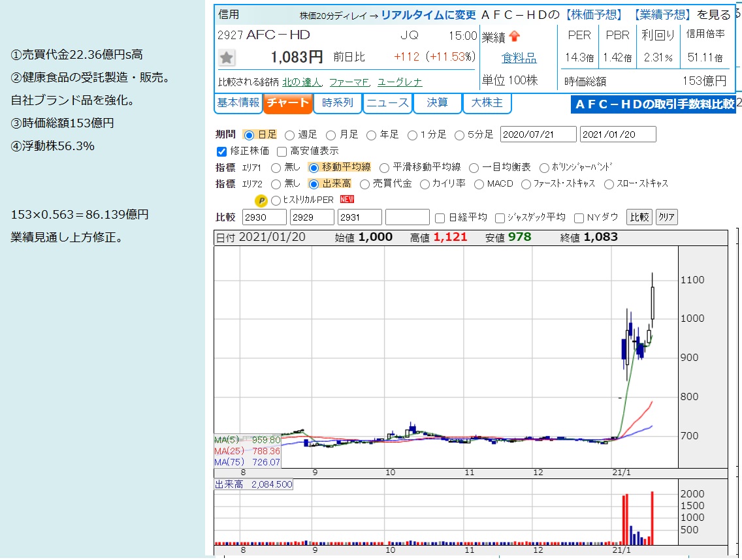Select the 月足 period radio button

331,135
